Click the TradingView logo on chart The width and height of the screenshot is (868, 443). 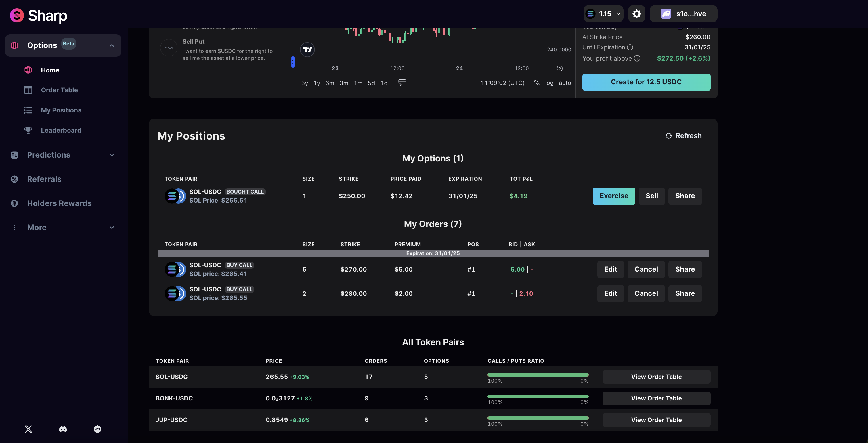(307, 50)
